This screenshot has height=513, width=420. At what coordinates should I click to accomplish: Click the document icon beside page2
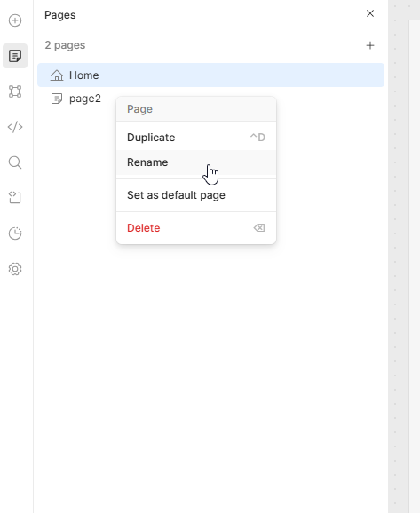click(x=57, y=99)
